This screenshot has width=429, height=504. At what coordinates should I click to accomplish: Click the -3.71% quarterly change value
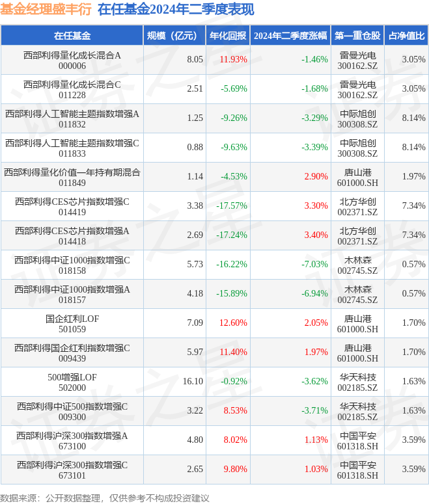point(314,410)
